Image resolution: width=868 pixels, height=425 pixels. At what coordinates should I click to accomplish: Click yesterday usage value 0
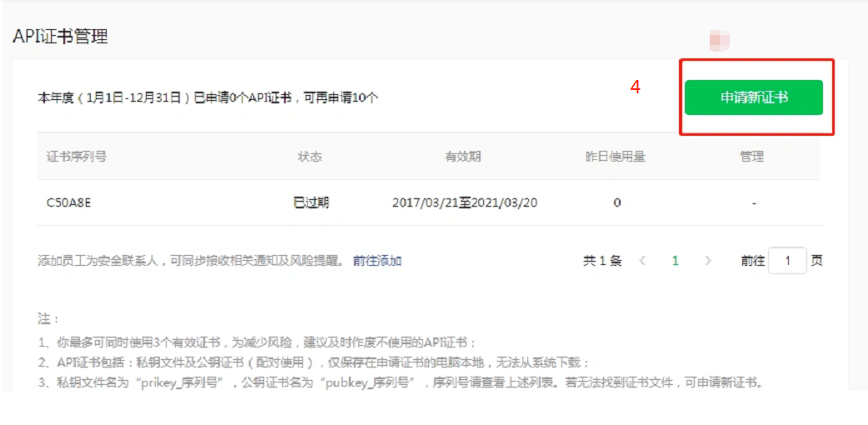(x=616, y=202)
